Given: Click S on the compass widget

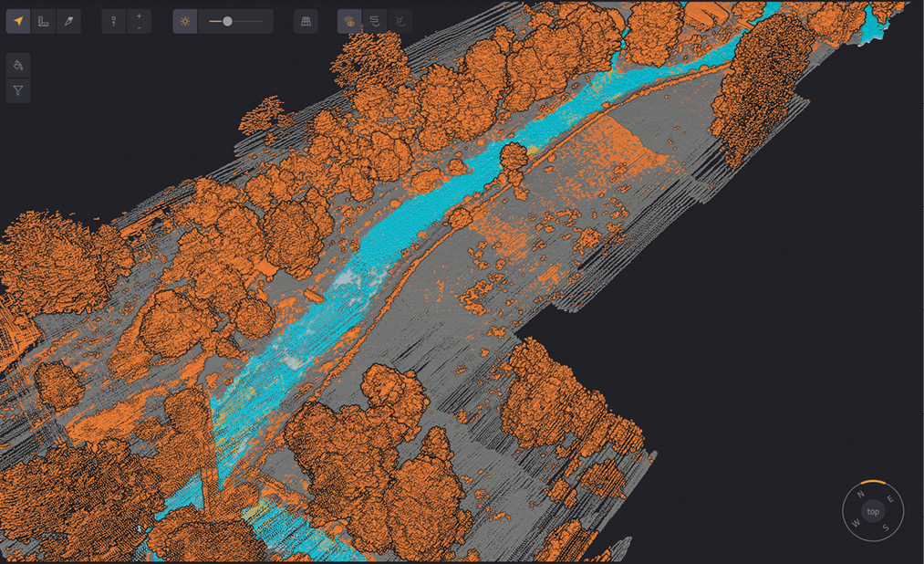Looking at the screenshot, I should coord(886,527).
